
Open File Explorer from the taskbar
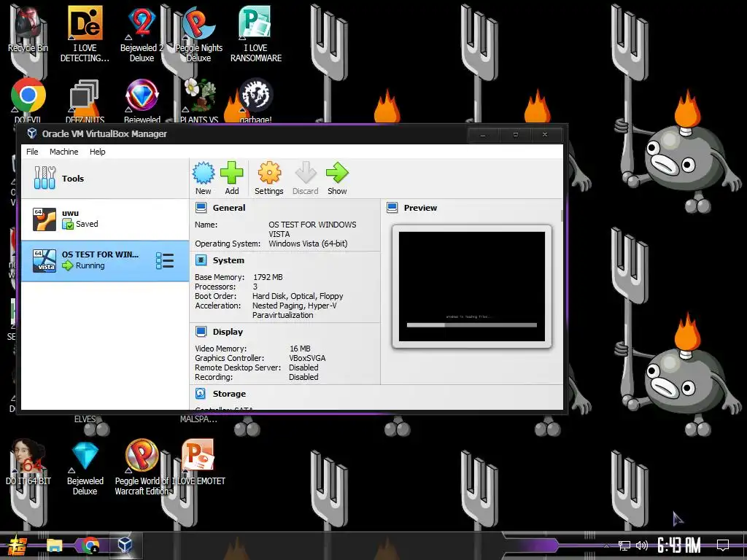click(54, 545)
